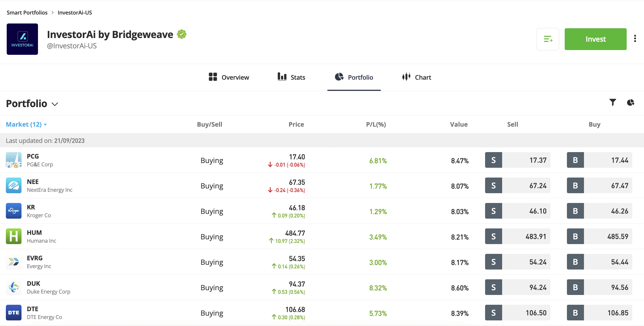Image resolution: width=644 pixels, height=326 pixels.
Task: Buy HUM at 485.59
Action: coord(599,236)
